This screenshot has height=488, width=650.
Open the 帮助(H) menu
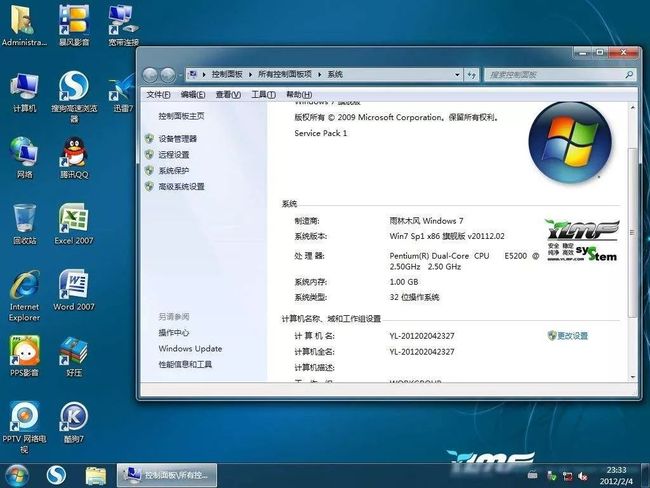299,95
